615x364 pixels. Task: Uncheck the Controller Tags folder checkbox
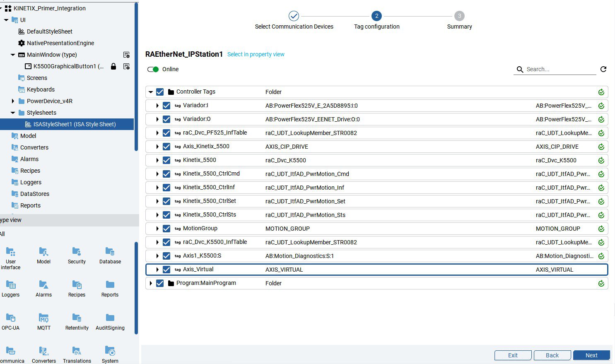click(160, 92)
